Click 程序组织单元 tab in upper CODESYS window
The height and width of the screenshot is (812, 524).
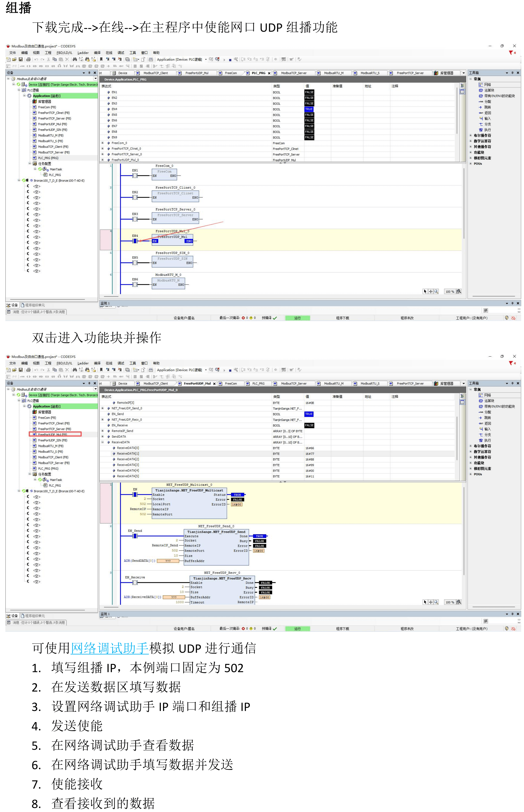(33, 305)
